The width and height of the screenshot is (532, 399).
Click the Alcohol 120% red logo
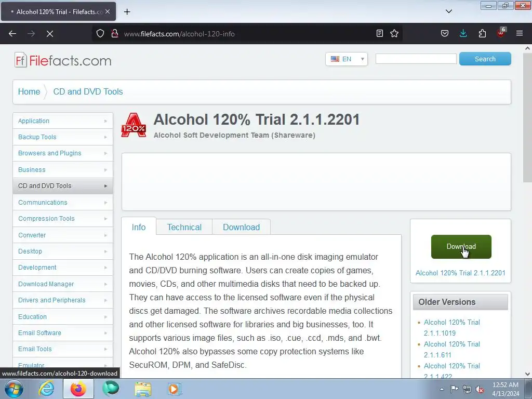click(x=134, y=125)
